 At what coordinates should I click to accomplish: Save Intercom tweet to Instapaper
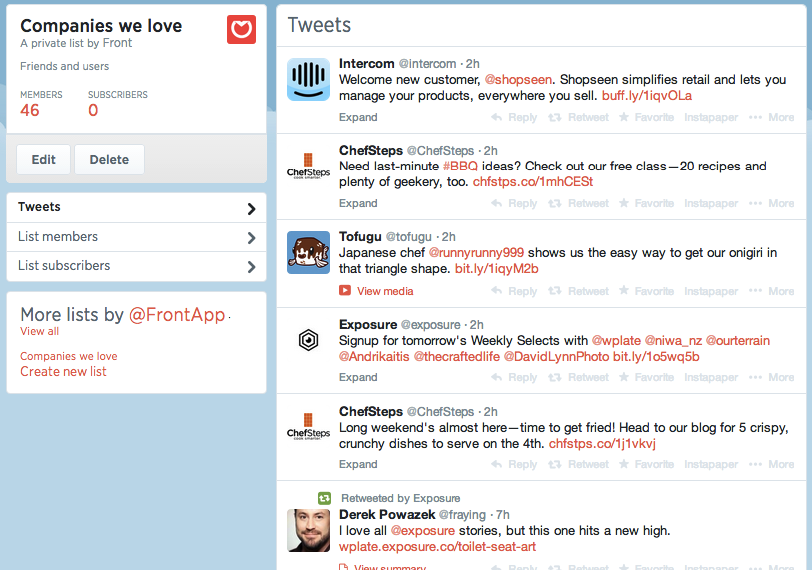click(711, 118)
